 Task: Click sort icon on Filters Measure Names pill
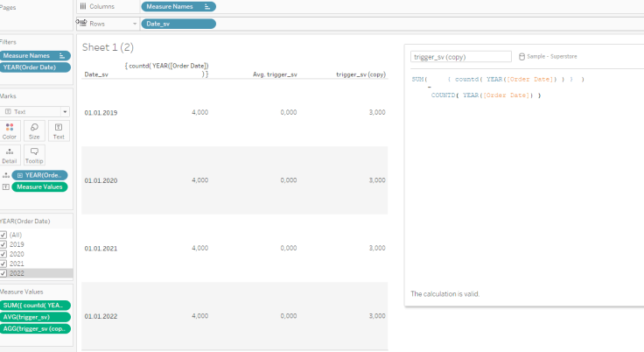click(62, 55)
